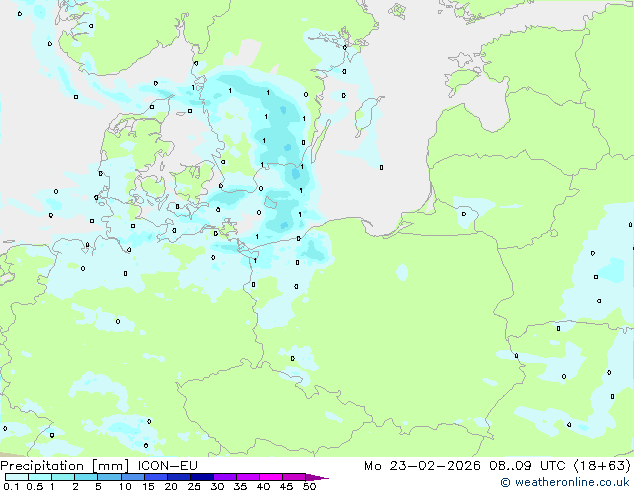Click the legend arrow tip above 50 mm
Viewport: 634px width, 490px height.
[x=317, y=477]
